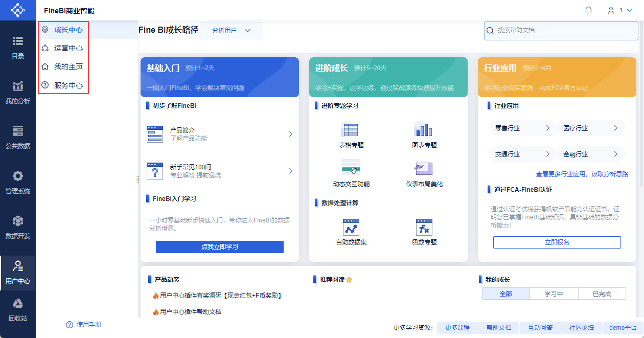The width and height of the screenshot is (644, 338).
Task: Click the sidebar collapse handle
Action: coord(137,179)
